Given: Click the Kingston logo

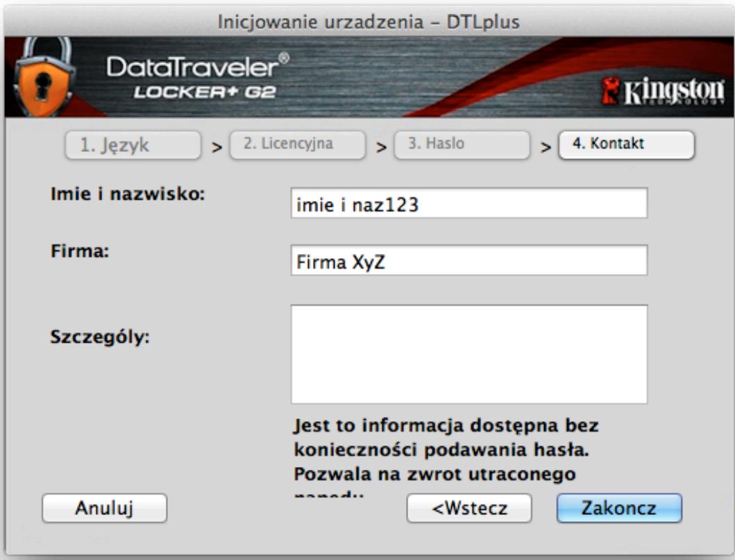Looking at the screenshot, I should coord(663,91).
